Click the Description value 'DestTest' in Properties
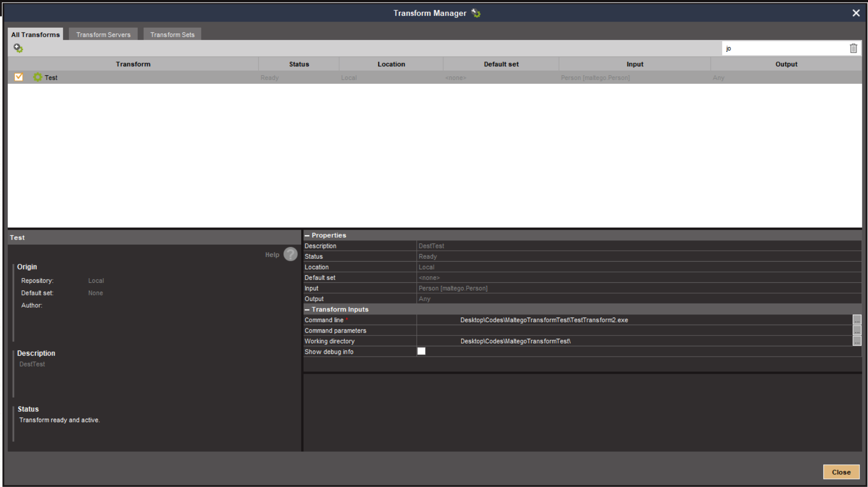 tap(431, 246)
